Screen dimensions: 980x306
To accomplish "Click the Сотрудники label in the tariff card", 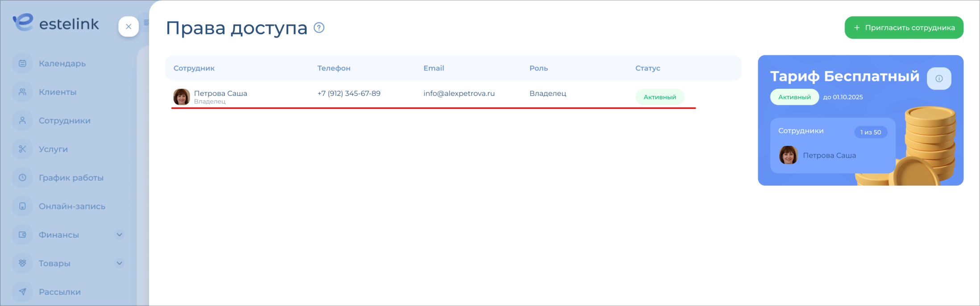I will point(801,131).
